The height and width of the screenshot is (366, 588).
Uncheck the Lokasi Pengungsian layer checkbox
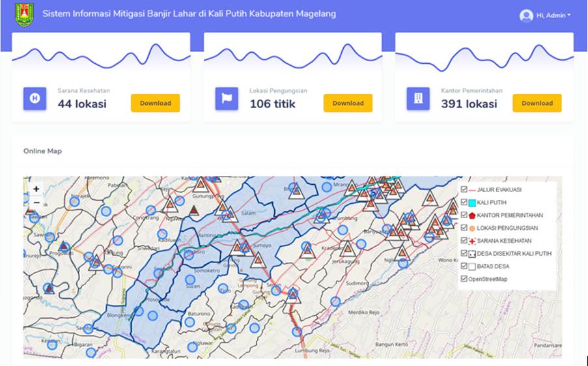(464, 228)
